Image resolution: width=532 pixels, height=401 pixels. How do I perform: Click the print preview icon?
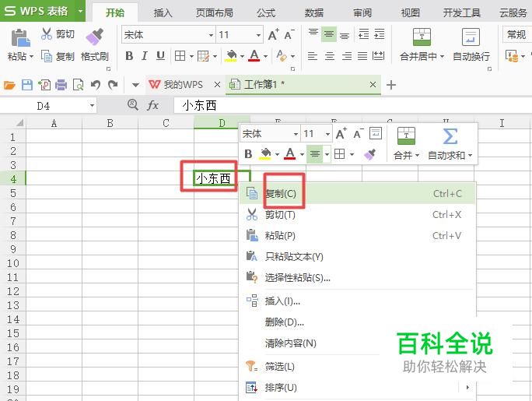click(x=78, y=85)
